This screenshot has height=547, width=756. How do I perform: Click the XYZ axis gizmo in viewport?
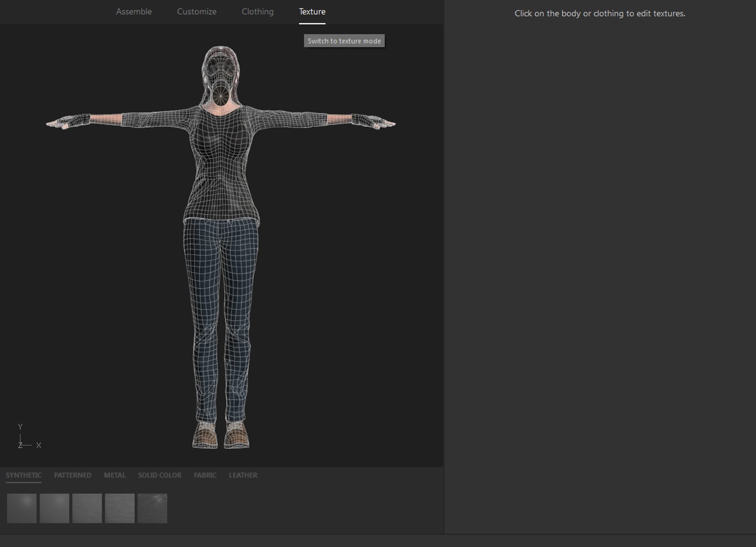click(x=29, y=437)
